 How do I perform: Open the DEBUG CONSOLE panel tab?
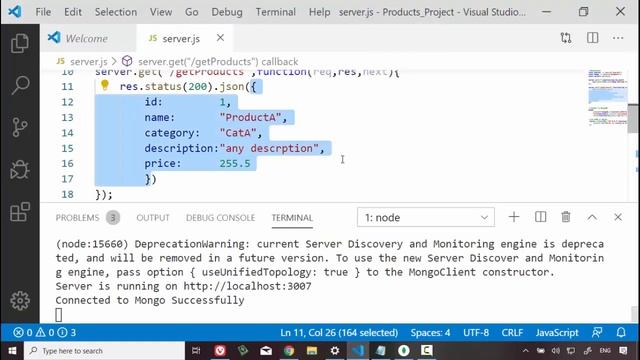coord(220,218)
